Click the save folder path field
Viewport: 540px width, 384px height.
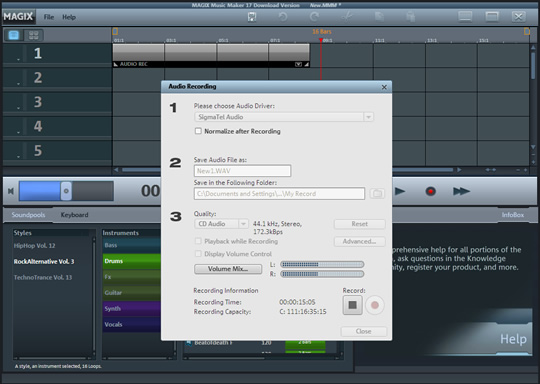pyautogui.click(x=279, y=194)
